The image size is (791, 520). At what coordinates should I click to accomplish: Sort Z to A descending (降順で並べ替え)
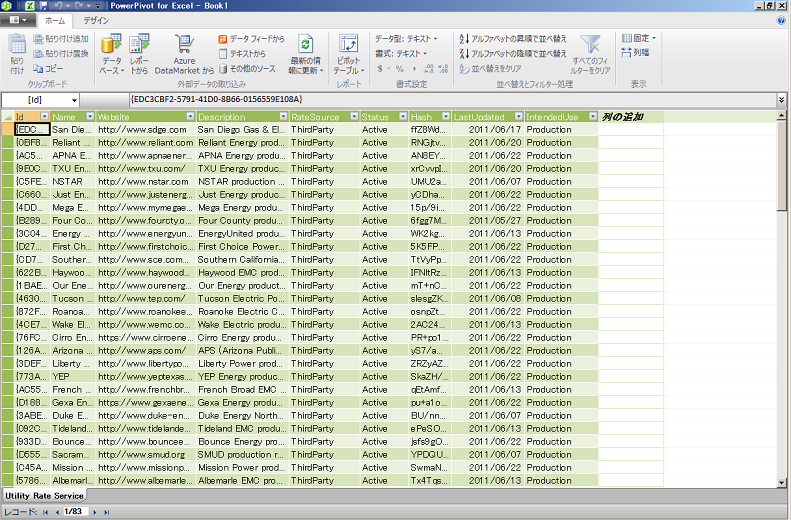pos(513,53)
